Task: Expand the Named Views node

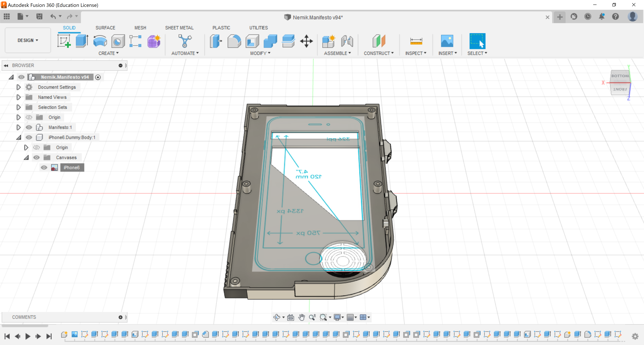Action: pos(18,97)
